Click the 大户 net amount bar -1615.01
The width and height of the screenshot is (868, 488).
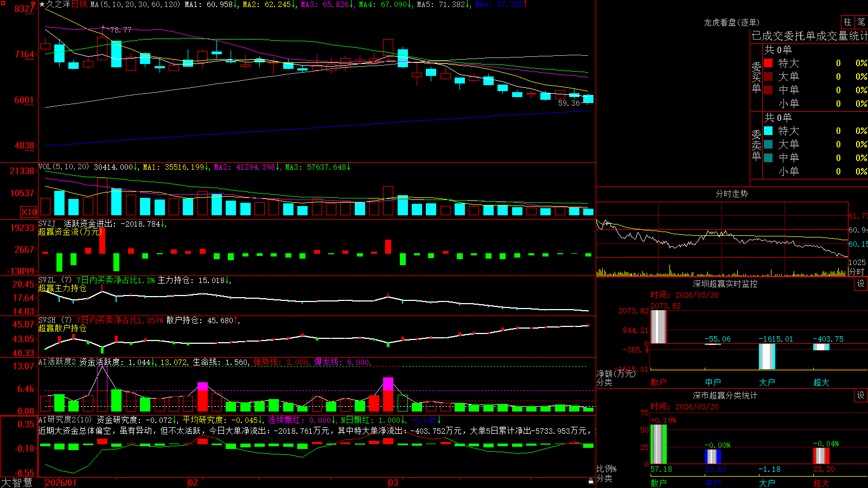click(767, 356)
